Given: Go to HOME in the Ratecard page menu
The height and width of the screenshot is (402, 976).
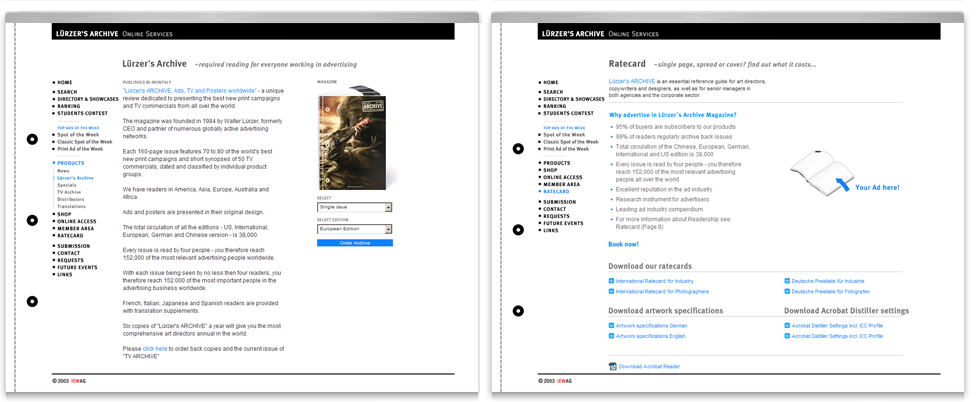Looking at the screenshot, I should click(x=550, y=82).
